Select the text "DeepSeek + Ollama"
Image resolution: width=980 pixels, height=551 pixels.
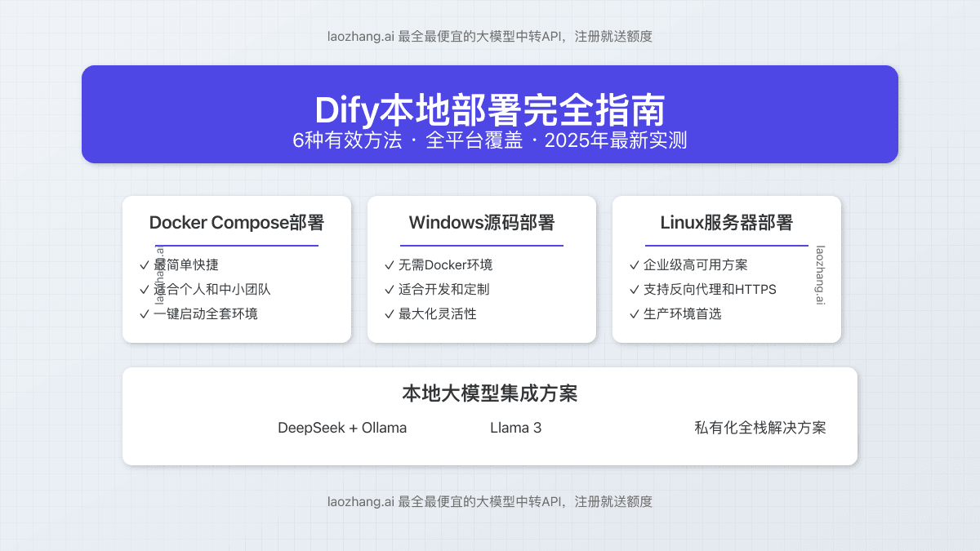click(x=342, y=428)
